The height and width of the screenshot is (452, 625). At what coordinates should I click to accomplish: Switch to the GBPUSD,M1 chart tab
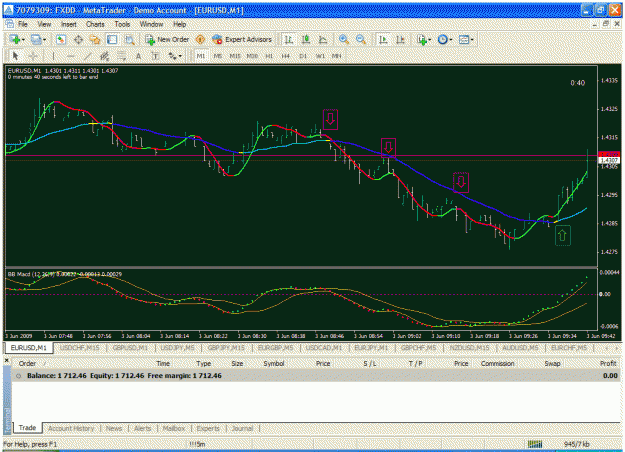point(130,348)
